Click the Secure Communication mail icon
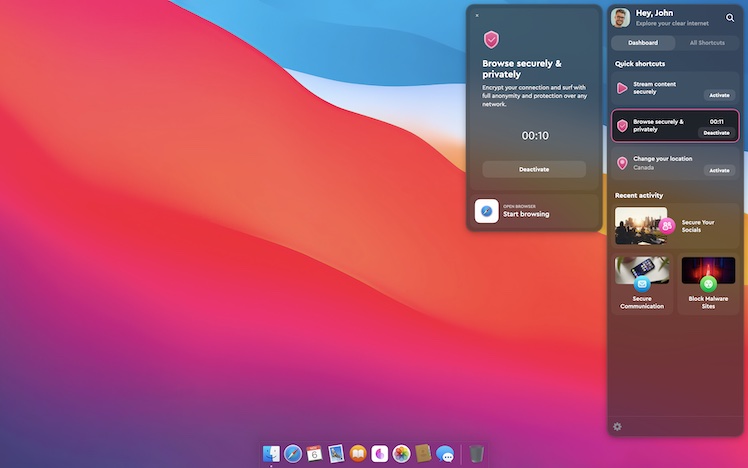Screen dimensions: 748x468 tap(642, 284)
